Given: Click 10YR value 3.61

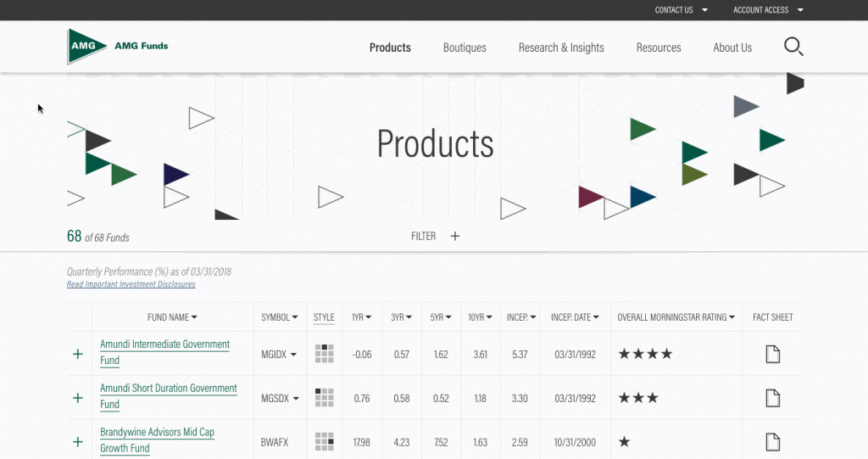Looking at the screenshot, I should click(480, 355).
